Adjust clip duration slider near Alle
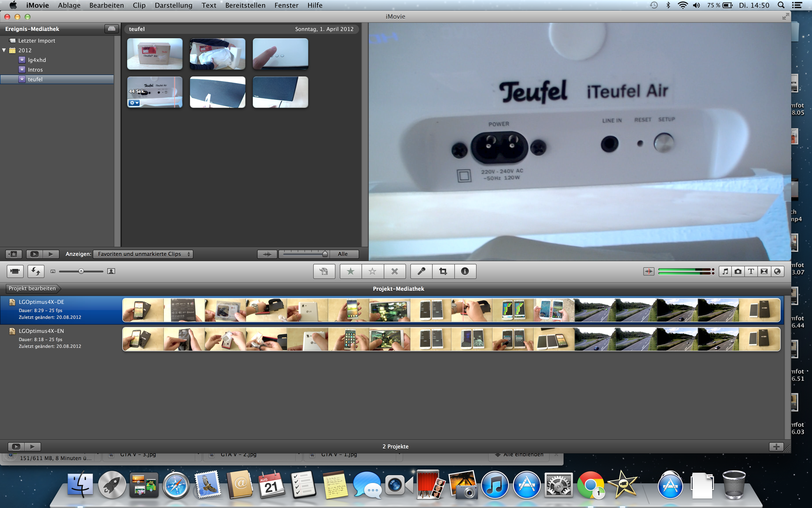 [x=325, y=254]
